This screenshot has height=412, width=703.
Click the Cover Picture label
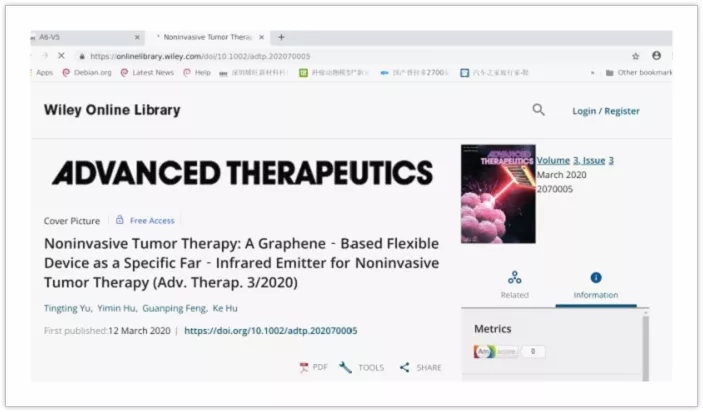pos(72,221)
